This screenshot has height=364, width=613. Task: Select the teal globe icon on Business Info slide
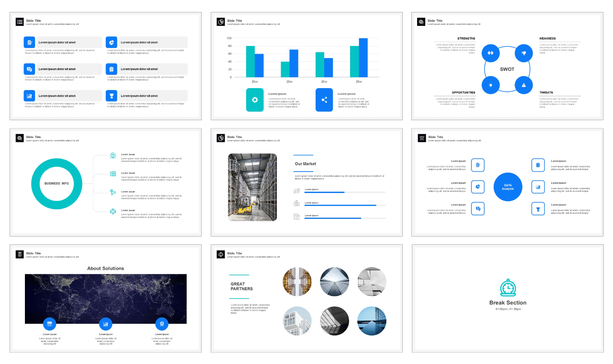(x=113, y=211)
